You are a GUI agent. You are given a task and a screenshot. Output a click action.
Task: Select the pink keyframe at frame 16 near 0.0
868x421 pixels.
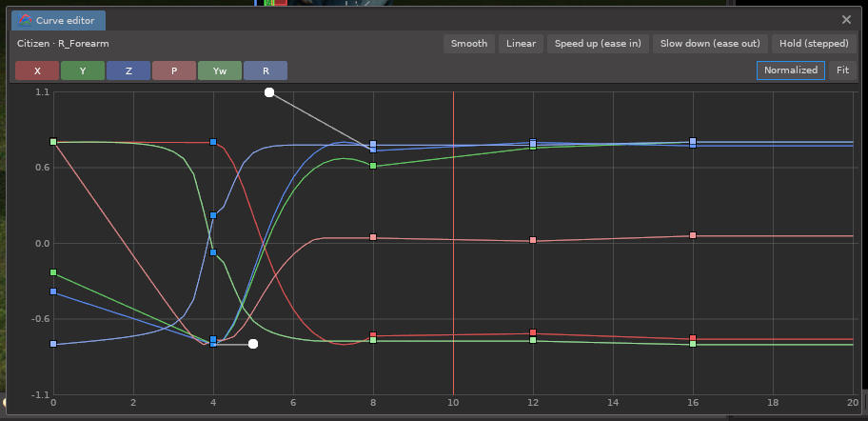click(693, 235)
